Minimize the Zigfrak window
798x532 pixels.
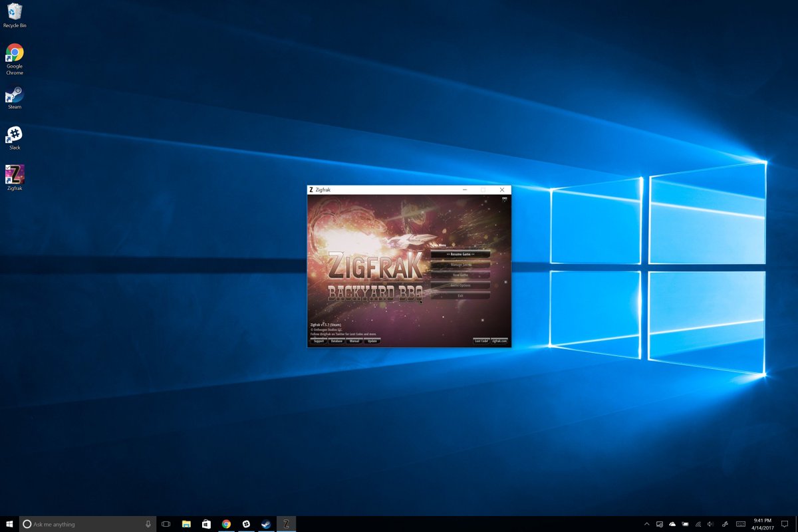click(x=464, y=190)
